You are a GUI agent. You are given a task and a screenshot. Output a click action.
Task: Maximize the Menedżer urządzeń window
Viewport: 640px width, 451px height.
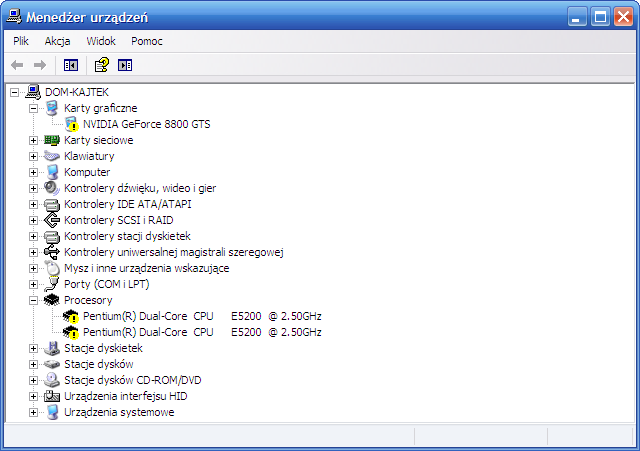pos(600,17)
